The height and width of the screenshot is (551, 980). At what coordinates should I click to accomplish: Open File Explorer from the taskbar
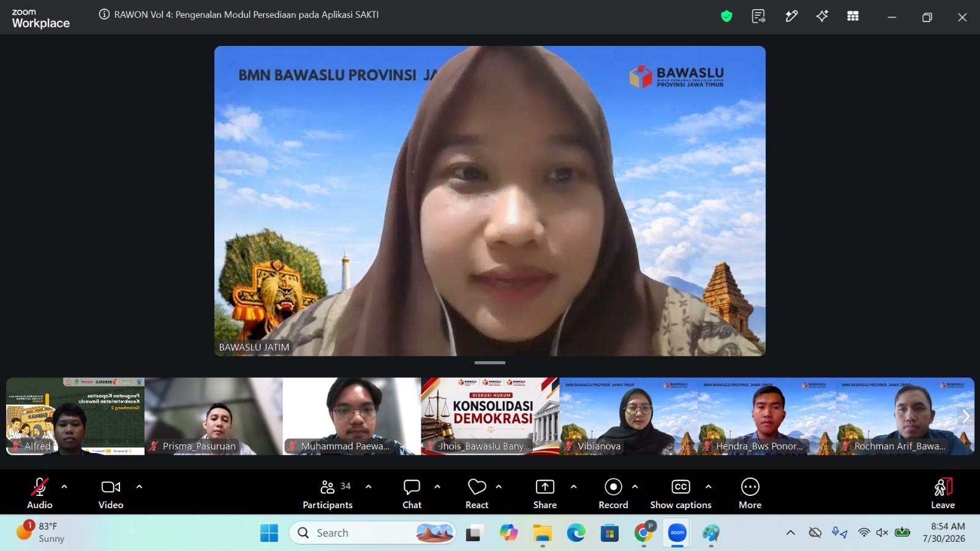pos(542,533)
